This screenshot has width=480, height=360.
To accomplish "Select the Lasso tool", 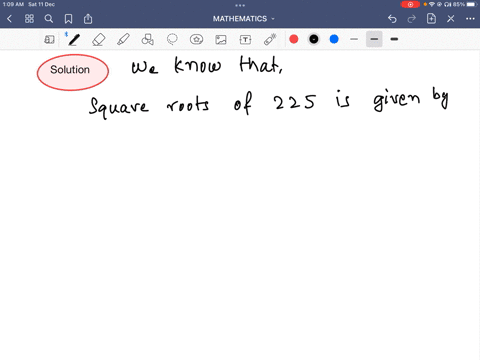I will tap(172, 40).
